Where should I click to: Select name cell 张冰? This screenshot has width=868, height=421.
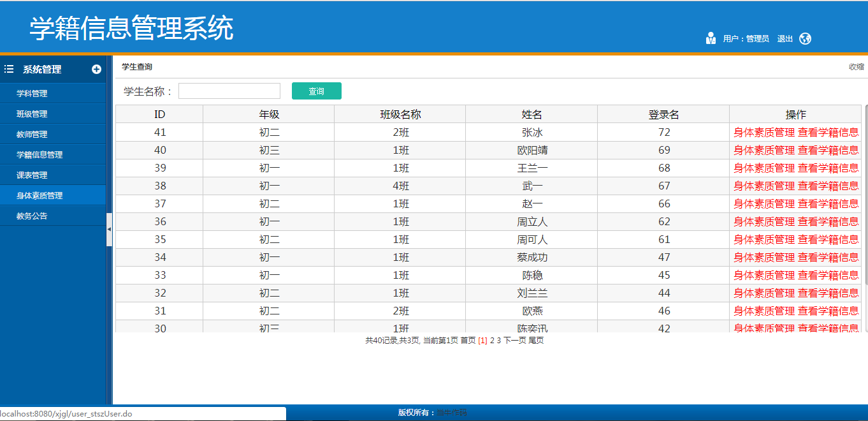[532, 133]
